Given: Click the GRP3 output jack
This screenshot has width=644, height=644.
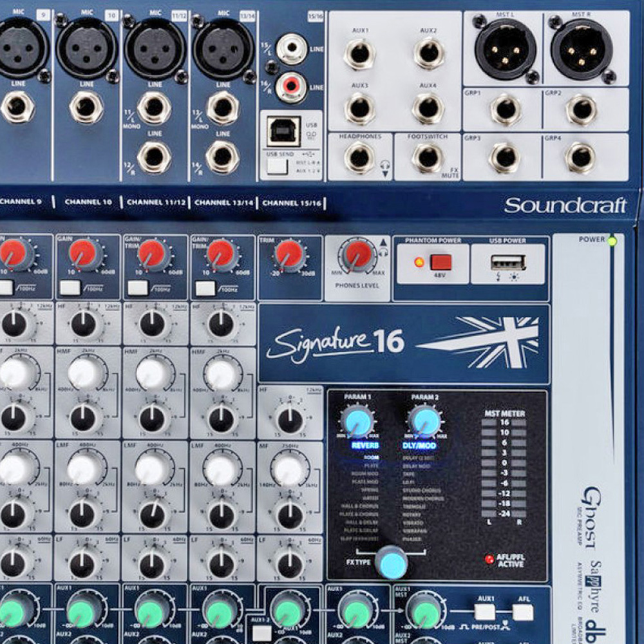Looking at the screenshot, I should click(505, 158).
